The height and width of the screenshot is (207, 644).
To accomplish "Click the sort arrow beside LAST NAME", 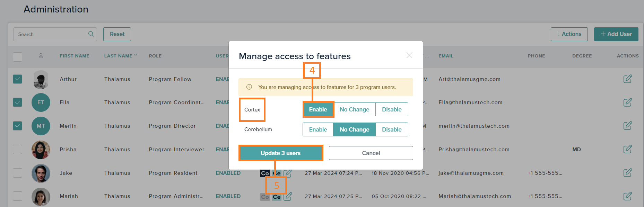I will [136, 55].
